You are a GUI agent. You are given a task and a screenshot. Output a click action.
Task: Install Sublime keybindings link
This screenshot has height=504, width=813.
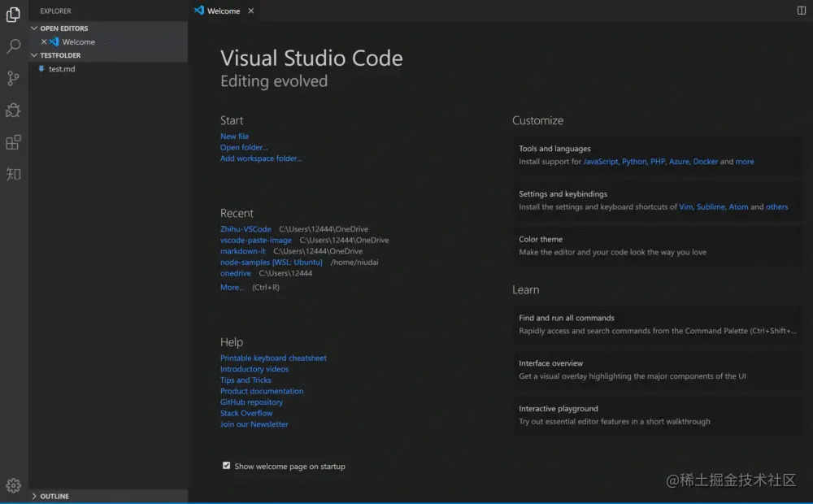tap(711, 207)
